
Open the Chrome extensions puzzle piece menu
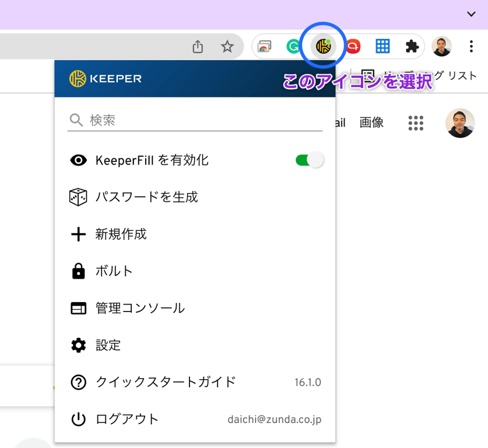click(412, 46)
